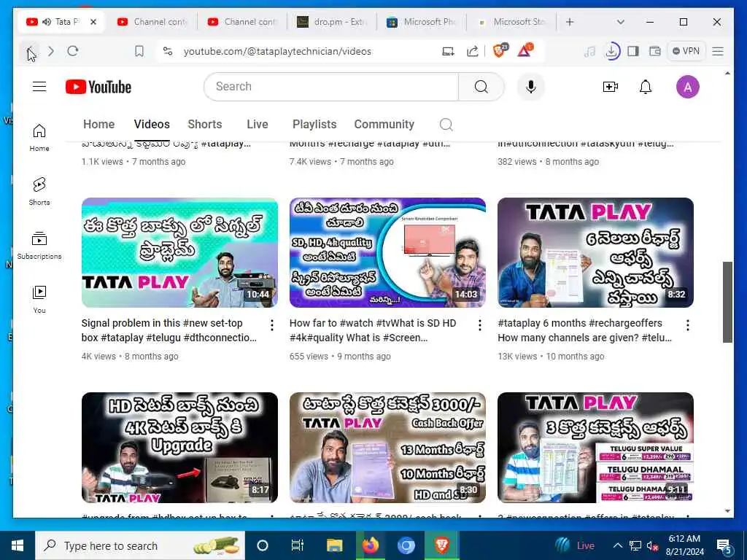This screenshot has width=747, height=560.
Task: Bookmark this page with the bookmark icon
Action: (x=139, y=51)
